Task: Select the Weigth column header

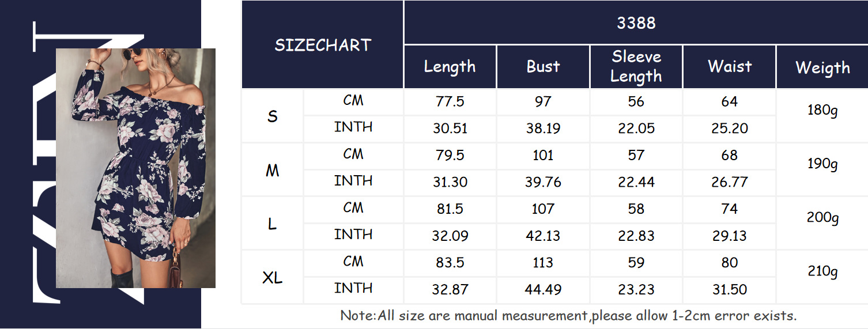Action: click(x=822, y=67)
